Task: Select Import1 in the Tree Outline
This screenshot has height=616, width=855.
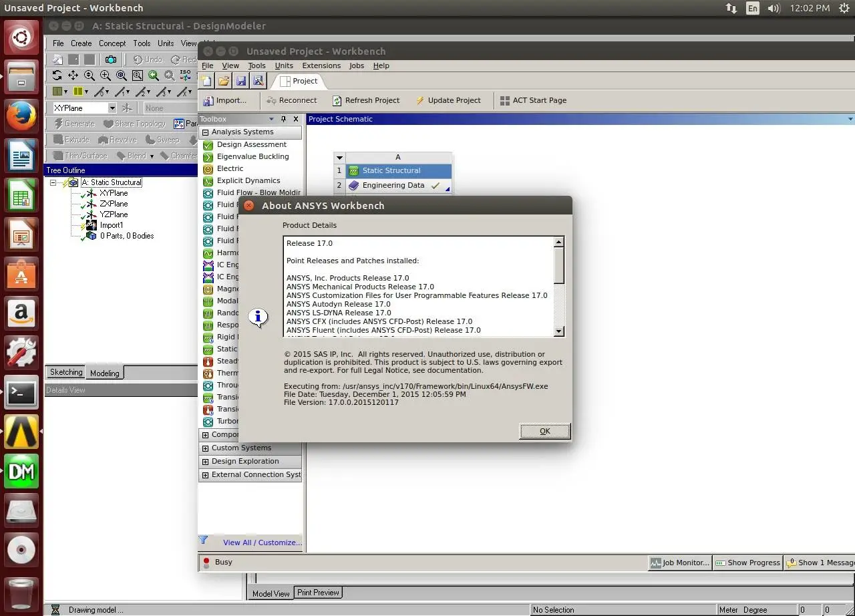Action: point(112,225)
